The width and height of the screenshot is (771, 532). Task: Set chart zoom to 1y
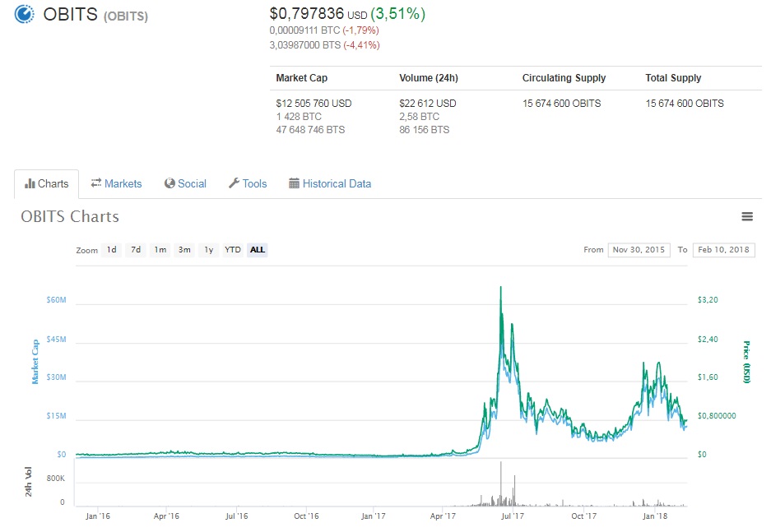[209, 250]
